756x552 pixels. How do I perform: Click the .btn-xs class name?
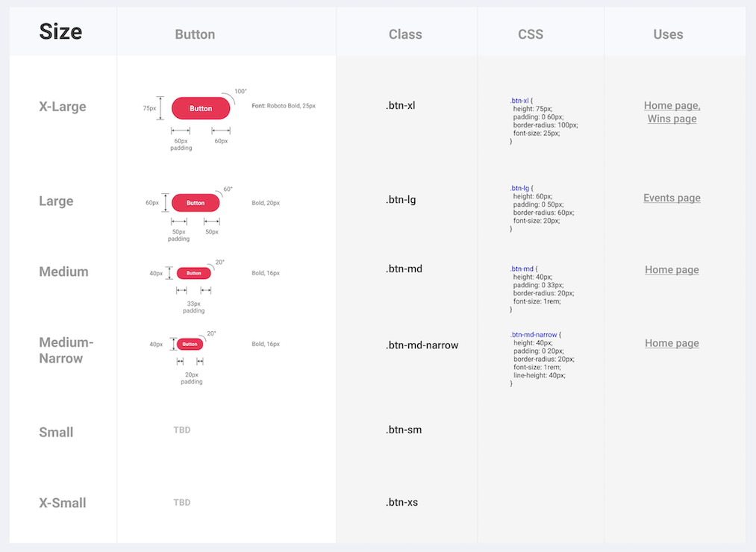(x=402, y=502)
